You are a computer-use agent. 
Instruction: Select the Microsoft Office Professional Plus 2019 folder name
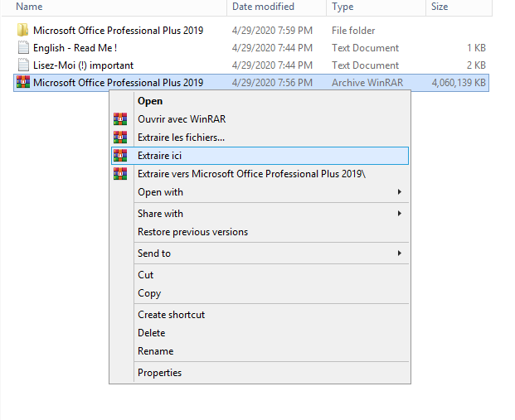(119, 30)
